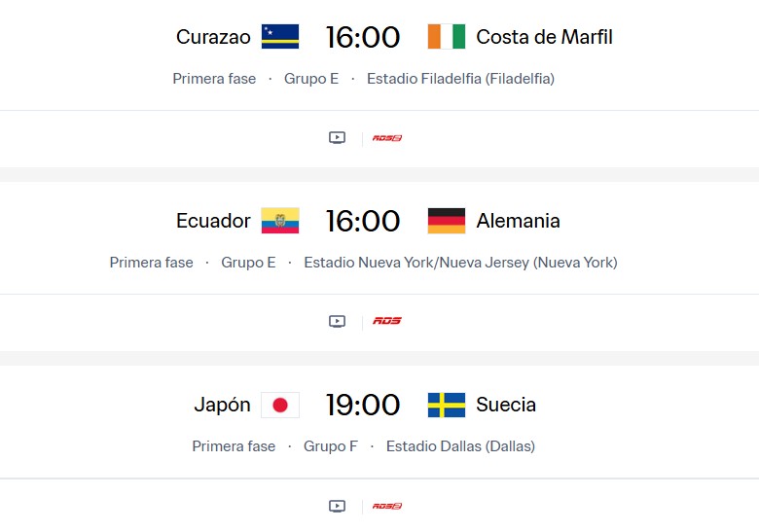
Task: Click Estadio Nueva York/Nueva Jersey venue text
Action: pyautogui.click(x=460, y=263)
